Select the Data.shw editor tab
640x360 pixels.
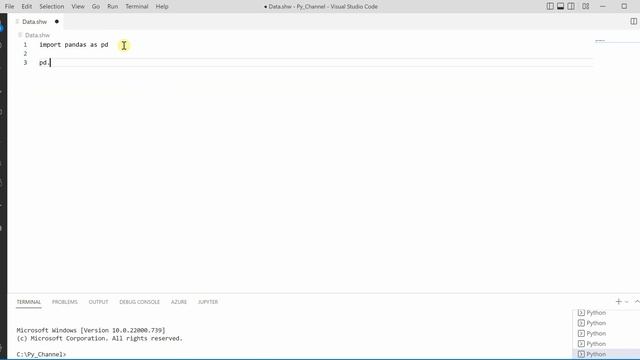(35, 22)
